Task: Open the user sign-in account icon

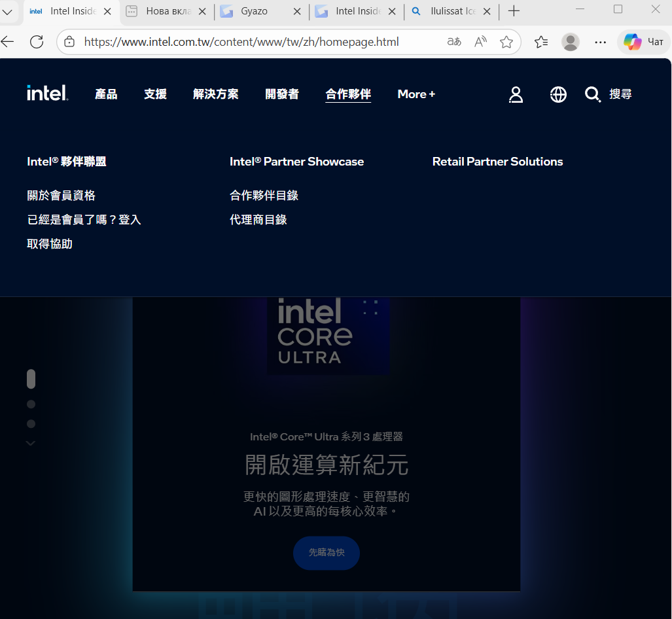Action: click(516, 94)
